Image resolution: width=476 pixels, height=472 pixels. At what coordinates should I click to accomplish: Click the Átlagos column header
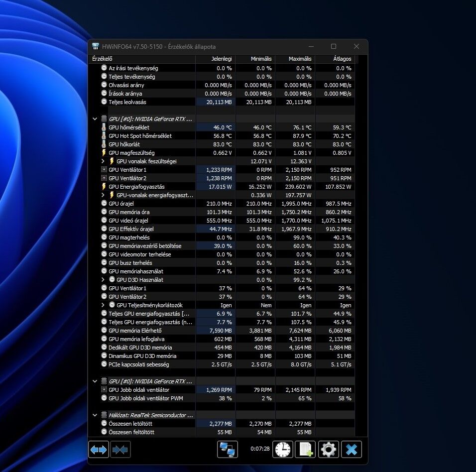click(335, 59)
